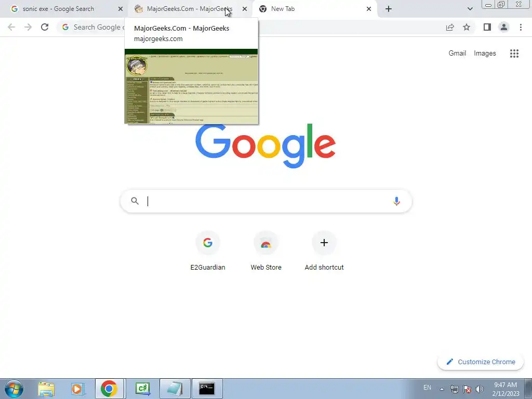Show hidden system tray icons

(x=442, y=389)
